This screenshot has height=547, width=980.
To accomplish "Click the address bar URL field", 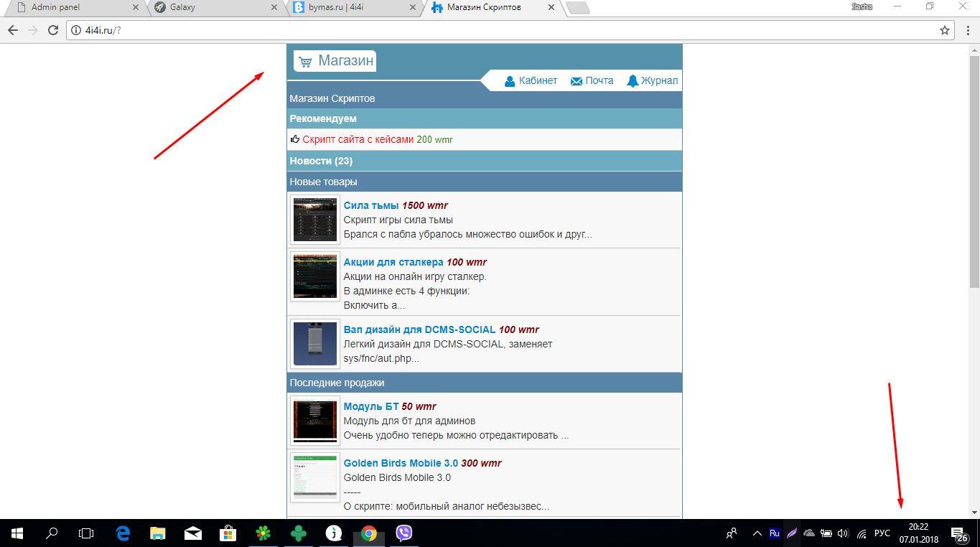I will pyautogui.click(x=503, y=30).
